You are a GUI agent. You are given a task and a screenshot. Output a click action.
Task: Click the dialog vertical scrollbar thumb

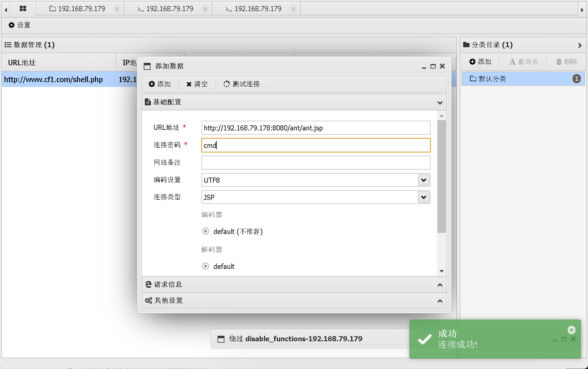pyautogui.click(x=441, y=176)
